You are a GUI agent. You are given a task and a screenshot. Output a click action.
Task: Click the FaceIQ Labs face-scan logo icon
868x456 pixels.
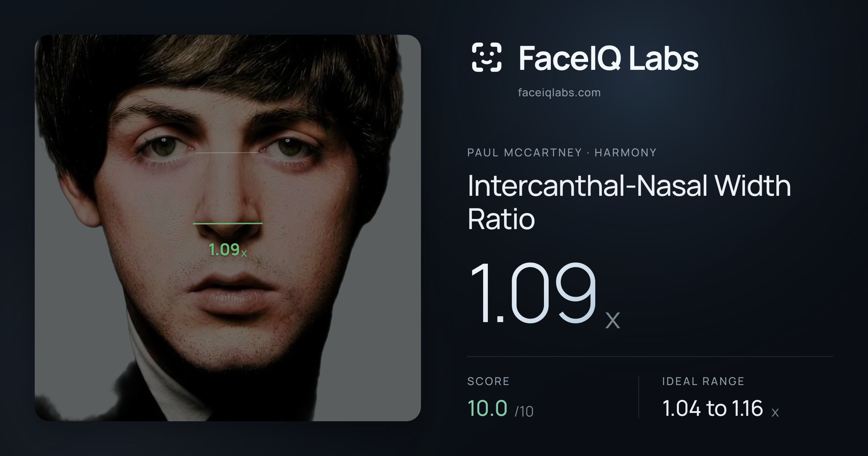487,57
